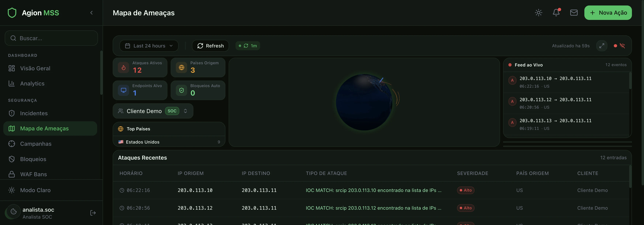Click the disconnected wifi status icon

622,46
